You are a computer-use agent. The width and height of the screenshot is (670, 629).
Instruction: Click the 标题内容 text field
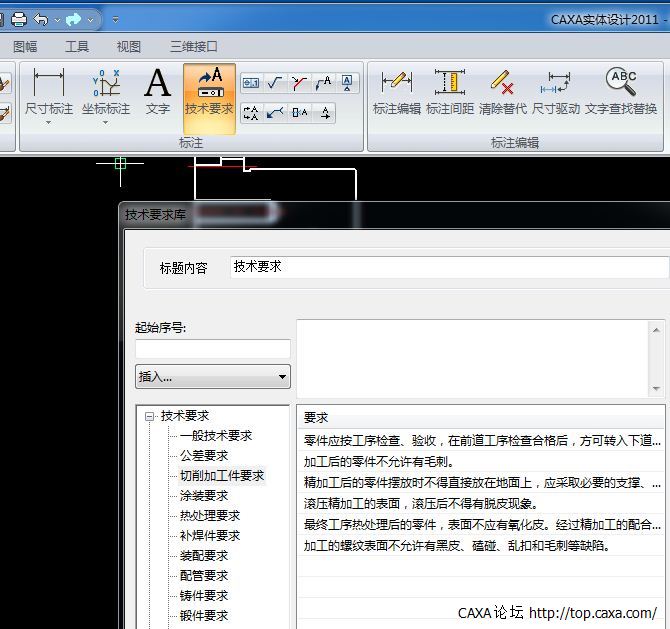[450, 267]
